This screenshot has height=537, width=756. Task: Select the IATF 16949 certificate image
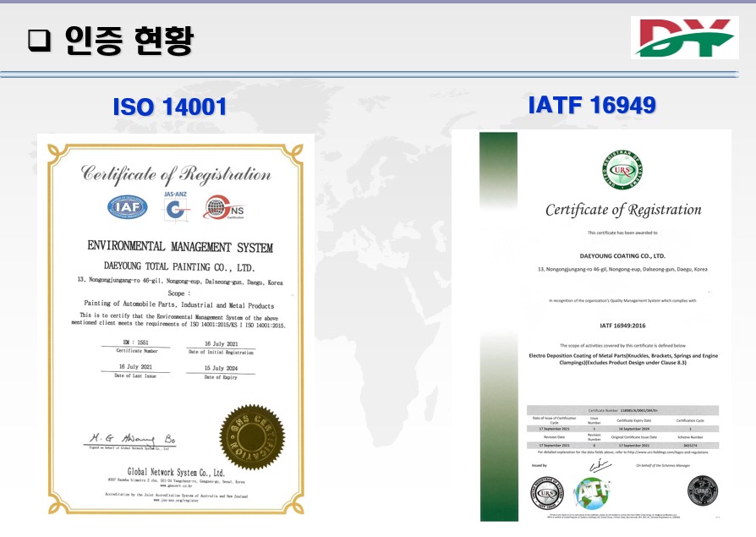[x=592, y=326]
